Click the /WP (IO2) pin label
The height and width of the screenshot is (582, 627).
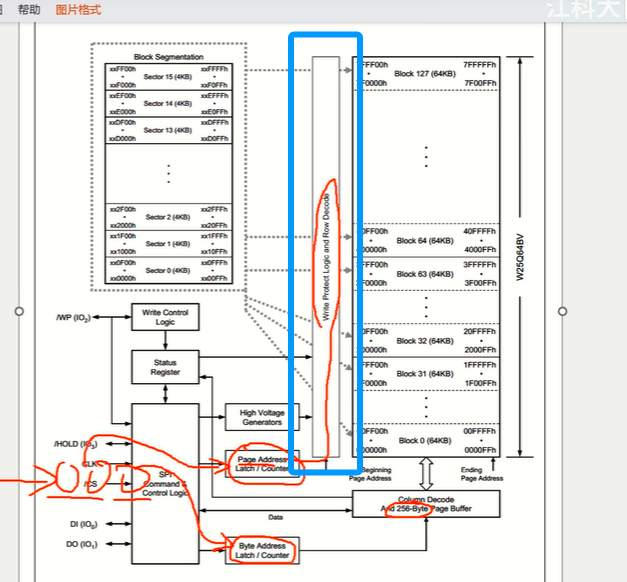pos(74,318)
